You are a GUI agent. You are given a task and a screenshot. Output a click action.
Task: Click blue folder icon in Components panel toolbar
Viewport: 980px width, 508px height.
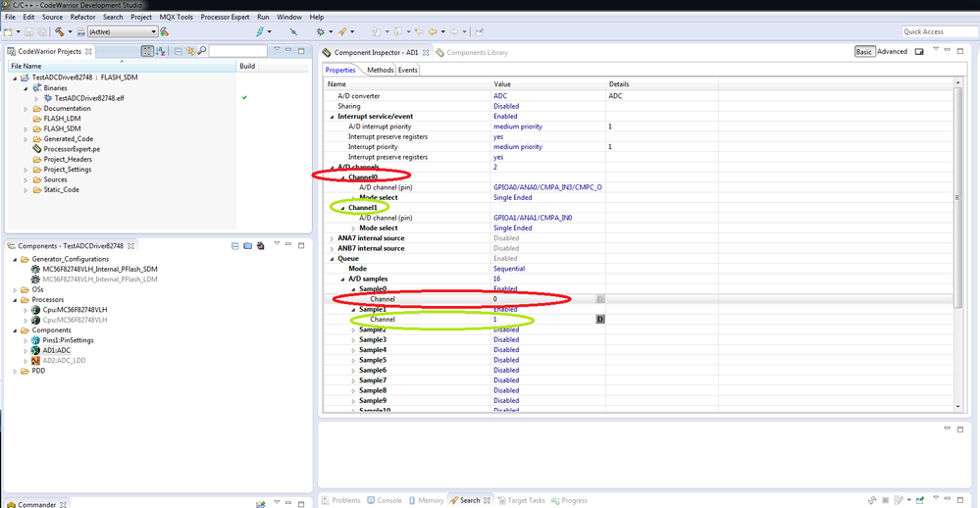247,246
